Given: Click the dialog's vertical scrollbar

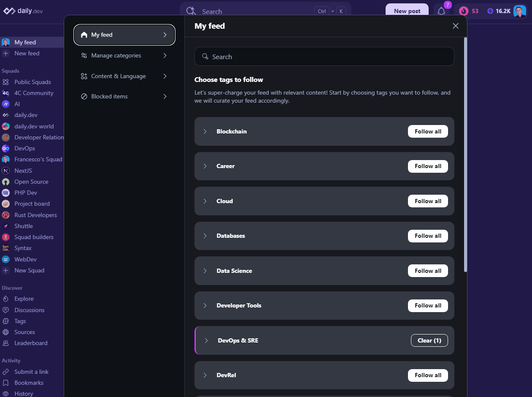Looking at the screenshot, I should (x=465, y=155).
